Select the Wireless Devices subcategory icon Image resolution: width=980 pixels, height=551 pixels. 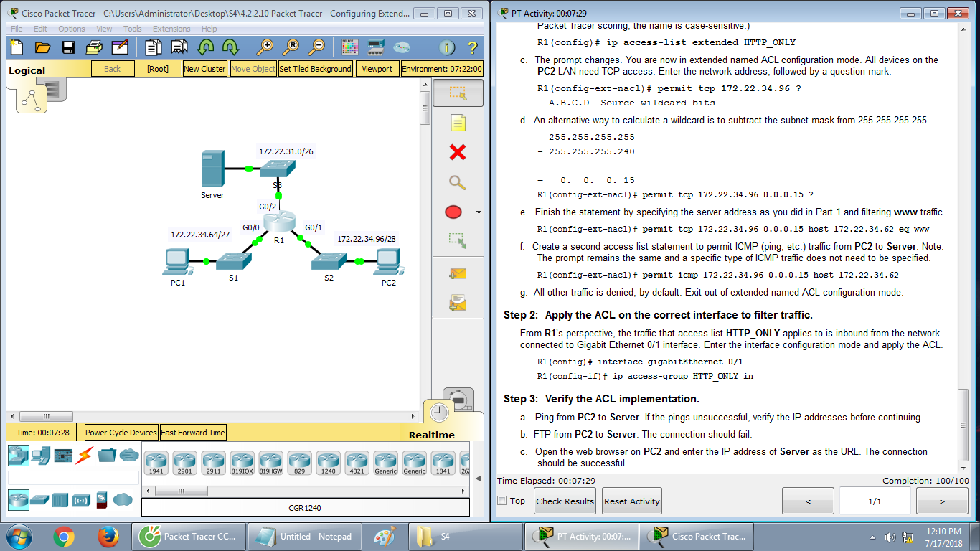[x=81, y=499]
